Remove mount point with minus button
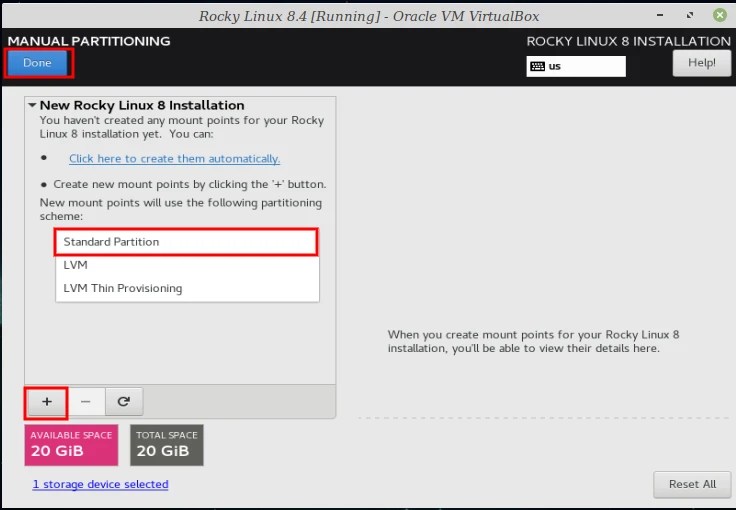The image size is (736, 510). tap(85, 402)
